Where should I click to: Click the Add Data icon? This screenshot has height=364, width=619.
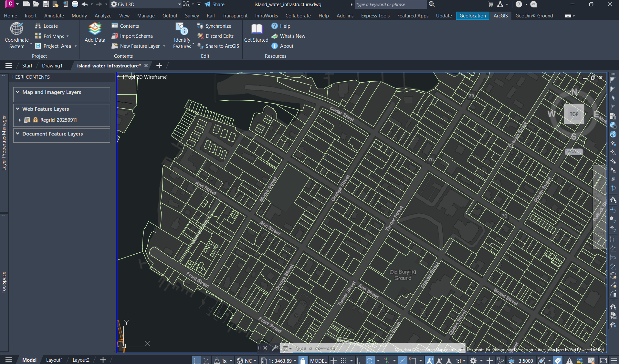tap(95, 29)
